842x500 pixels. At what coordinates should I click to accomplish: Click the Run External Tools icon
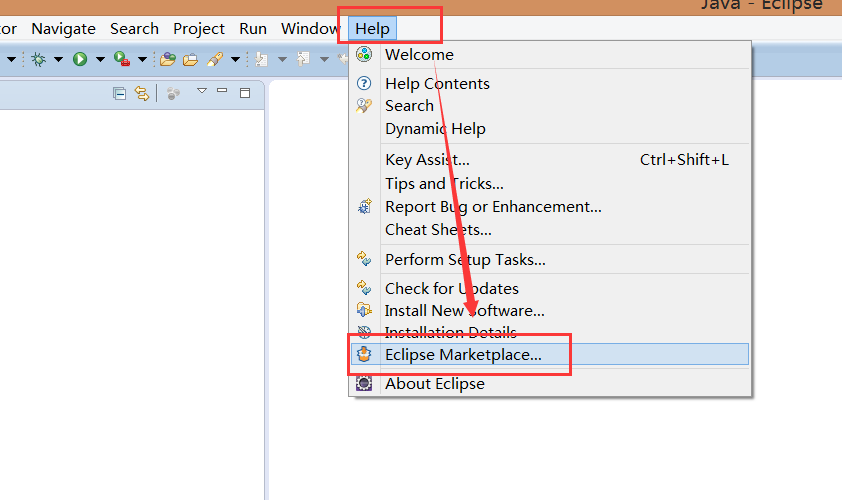[x=122, y=59]
